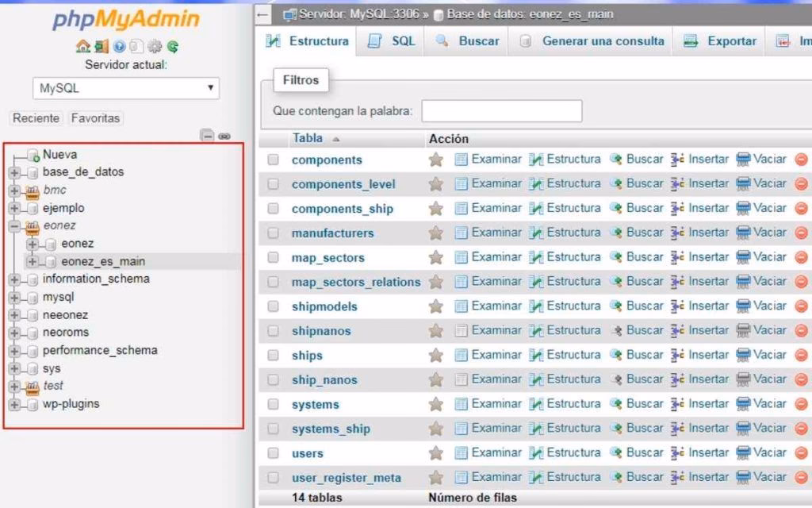Click the star for ship_nanos table
This screenshot has height=508, width=812.
click(436, 380)
